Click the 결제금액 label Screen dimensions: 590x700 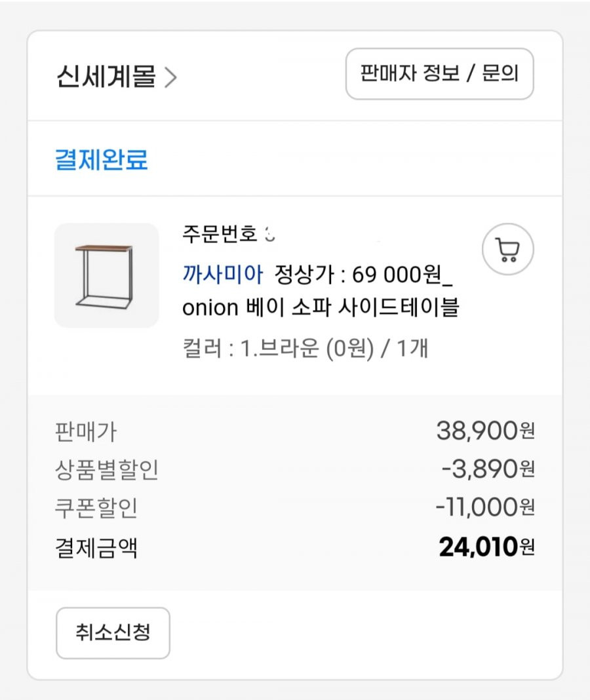(96, 548)
